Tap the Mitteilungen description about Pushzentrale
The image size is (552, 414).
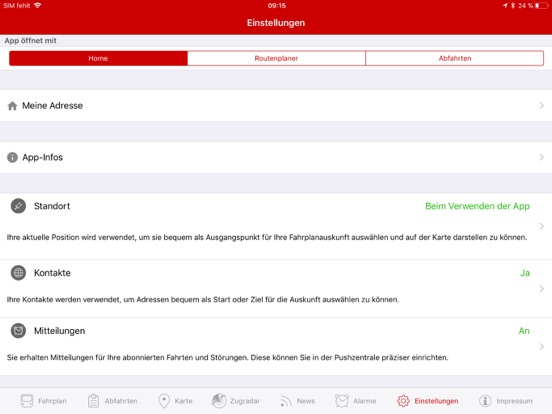point(227,357)
